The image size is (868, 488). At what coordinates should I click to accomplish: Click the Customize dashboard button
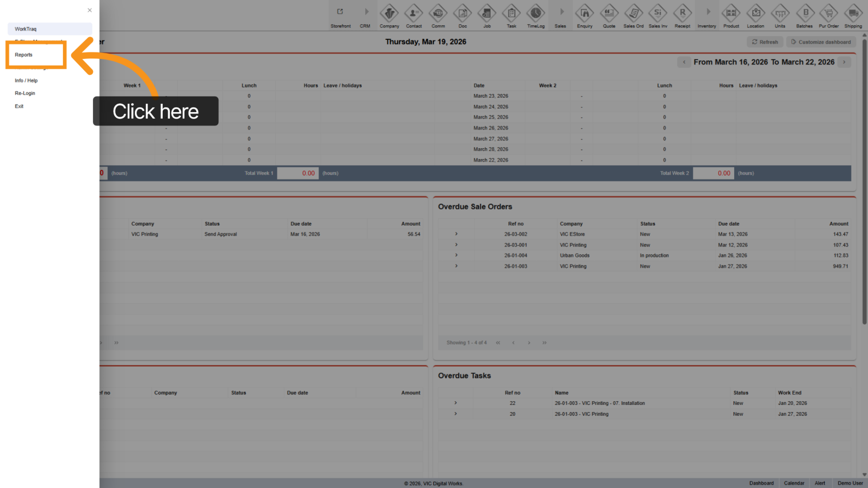[820, 42]
